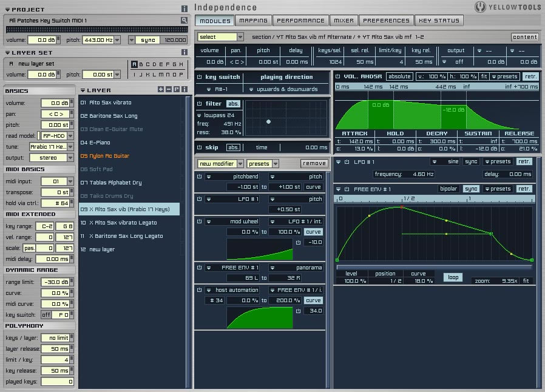Click the project search magnifier icon

point(184,21)
